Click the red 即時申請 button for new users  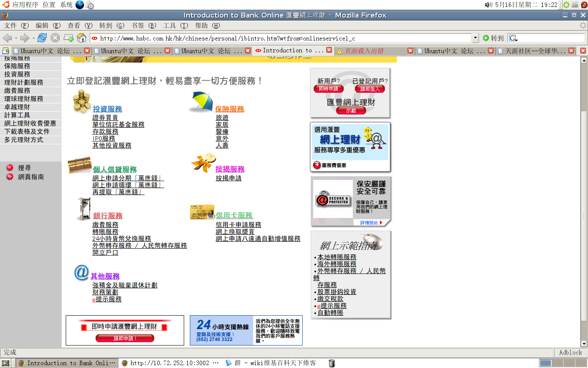point(329,89)
